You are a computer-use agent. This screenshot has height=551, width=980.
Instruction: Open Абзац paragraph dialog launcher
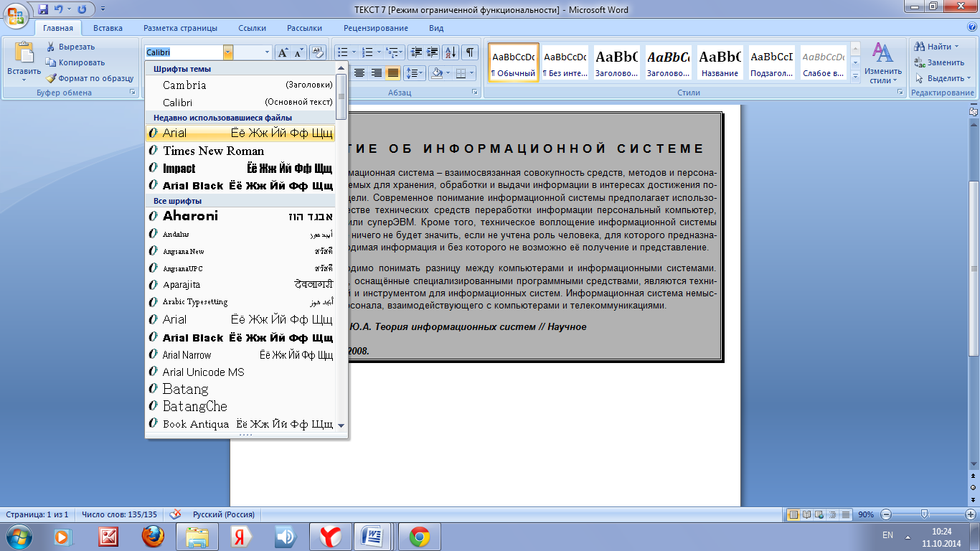(x=475, y=93)
